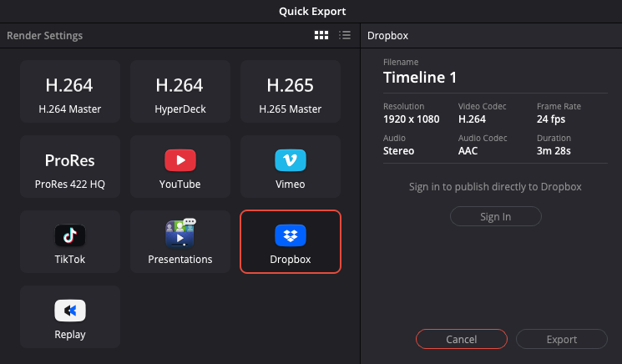Edit the Timeline 1 filename field
The image size is (622, 364).
[420, 78]
